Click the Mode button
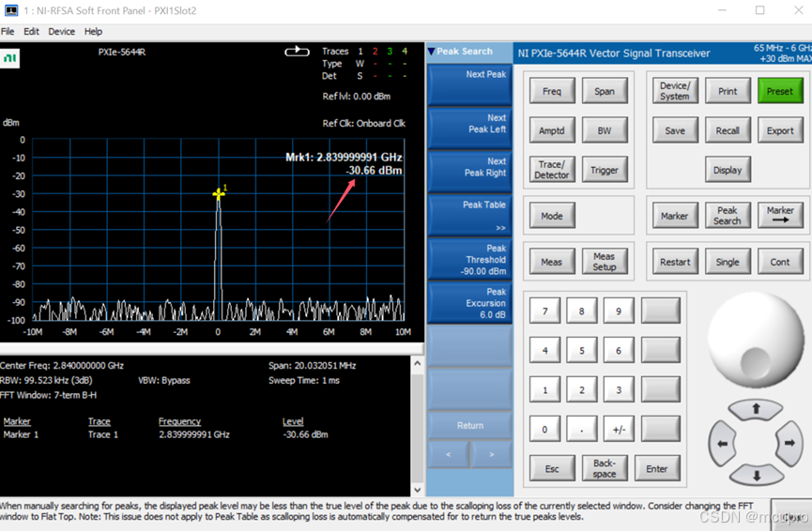812x531 pixels. tap(552, 215)
